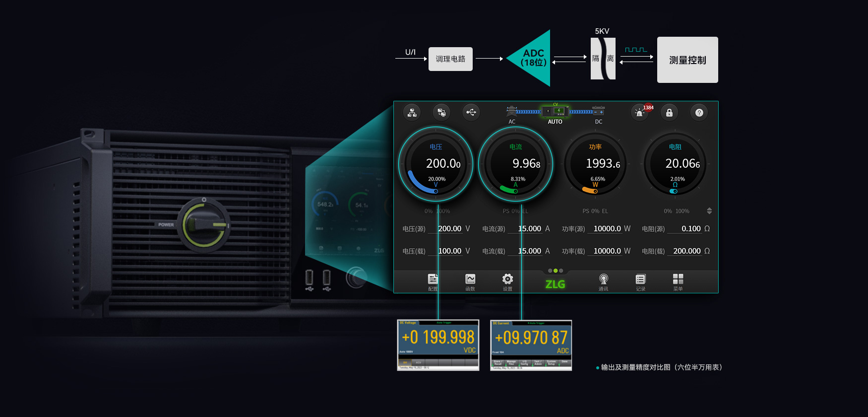Click the LAN network connection icon
868x417 pixels.
click(412, 113)
